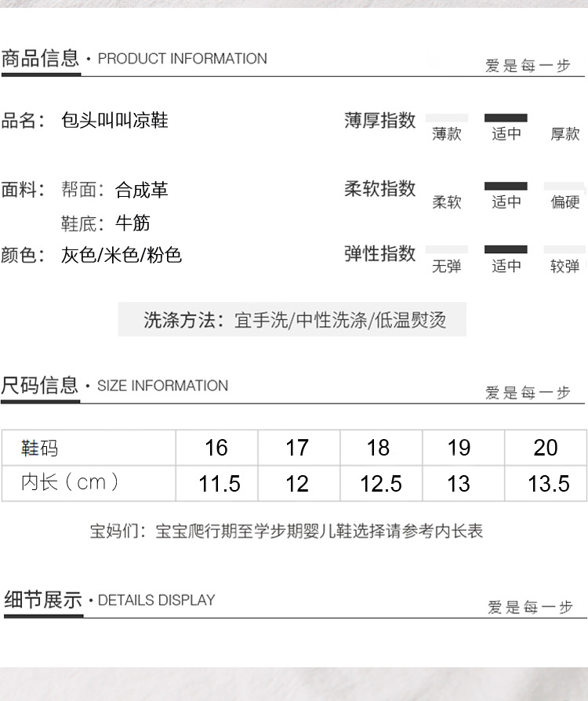
Task: Click dark indicator bar in 薄厚指数 row
Action: coord(506,118)
